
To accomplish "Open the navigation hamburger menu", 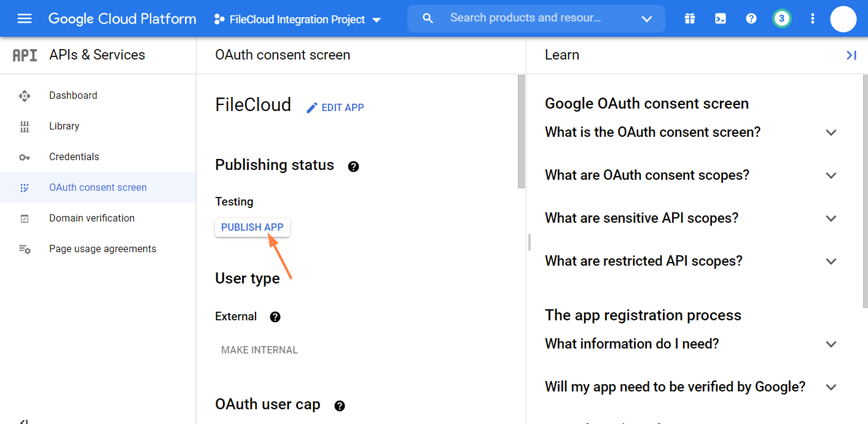I will (25, 18).
